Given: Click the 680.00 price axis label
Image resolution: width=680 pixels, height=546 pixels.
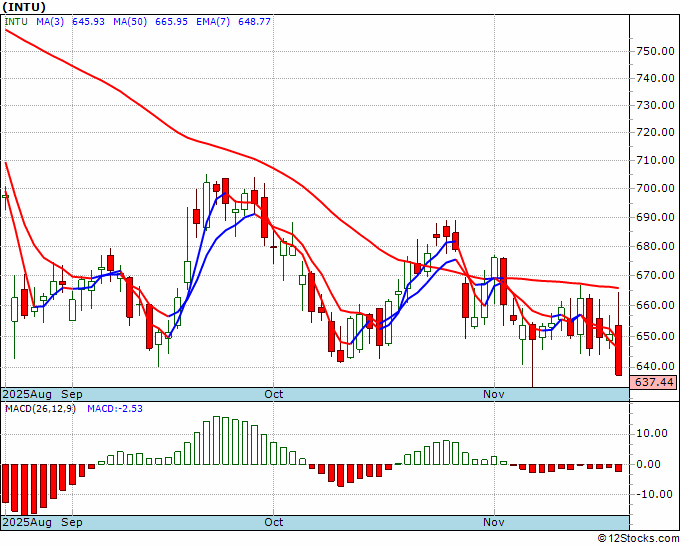Looking at the screenshot, I should 655,246.
